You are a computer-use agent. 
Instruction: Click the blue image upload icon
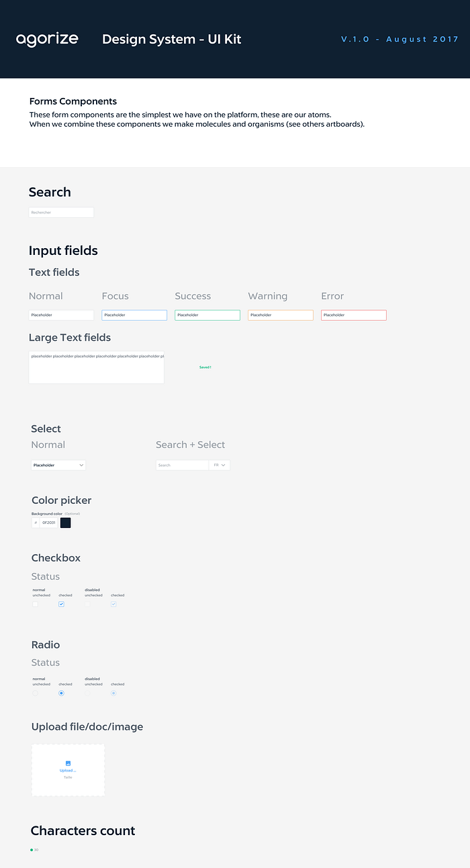(x=68, y=763)
